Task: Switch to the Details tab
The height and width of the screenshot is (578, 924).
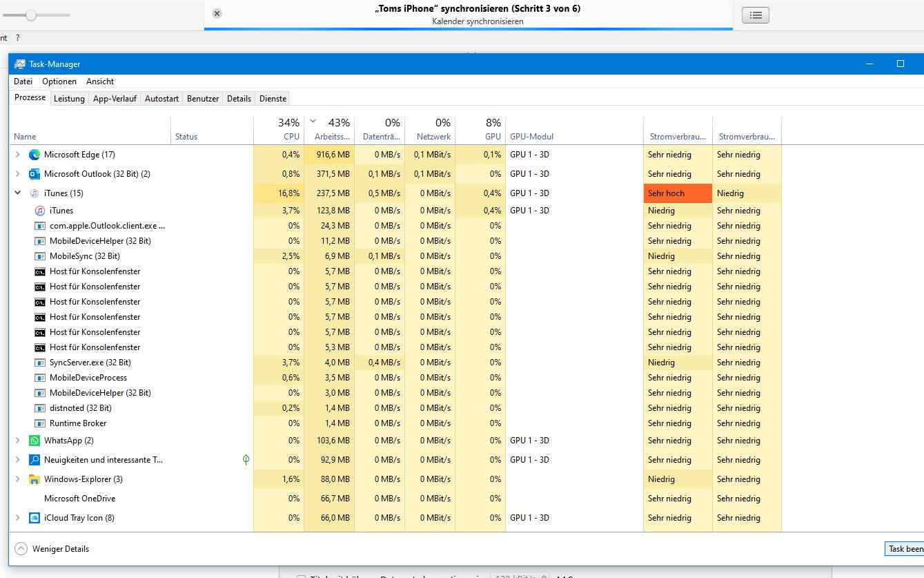Action: 239,99
